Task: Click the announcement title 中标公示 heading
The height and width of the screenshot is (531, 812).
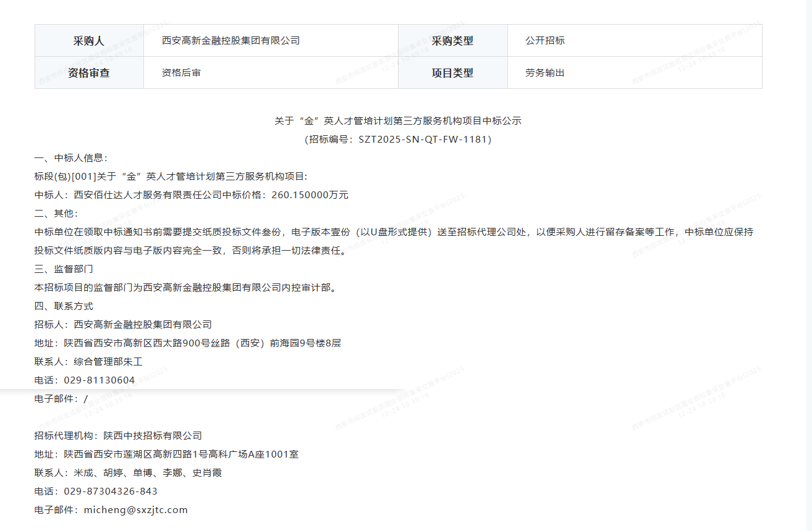Action: [x=398, y=121]
